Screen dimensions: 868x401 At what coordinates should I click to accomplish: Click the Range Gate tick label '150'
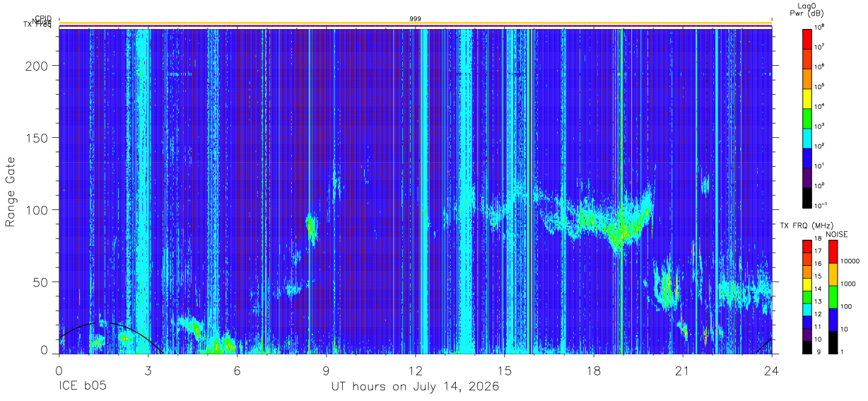click(x=37, y=138)
